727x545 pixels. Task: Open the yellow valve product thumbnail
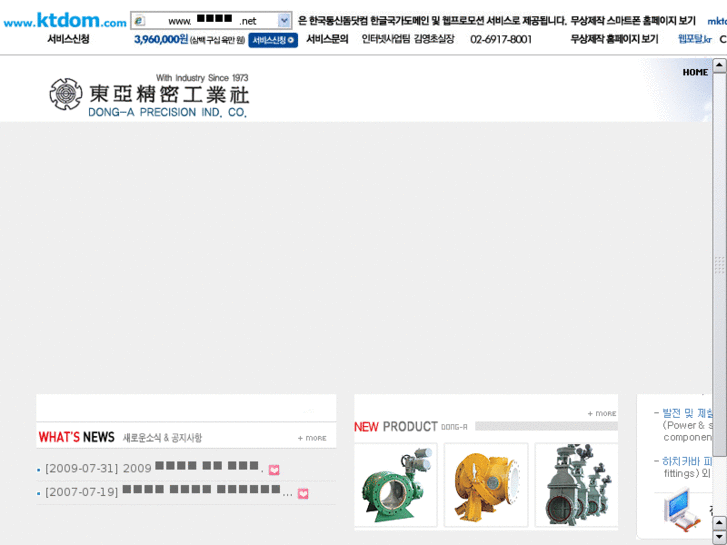pos(486,485)
